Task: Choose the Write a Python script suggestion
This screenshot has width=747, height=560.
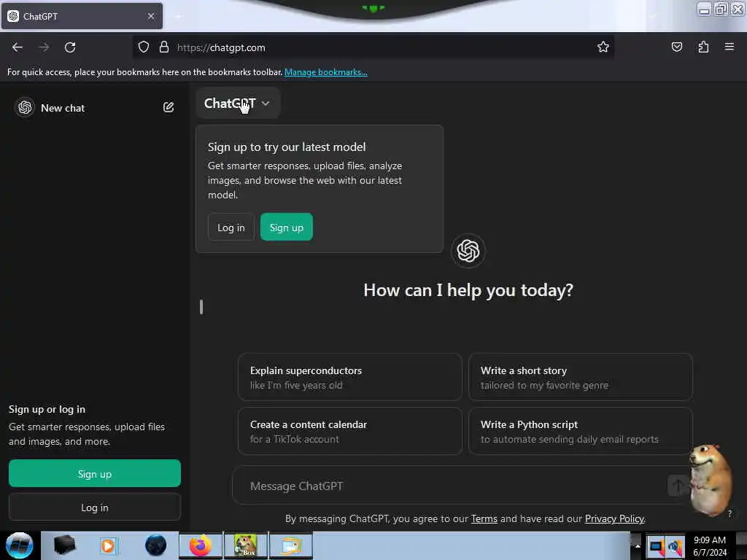Action: pos(580,431)
